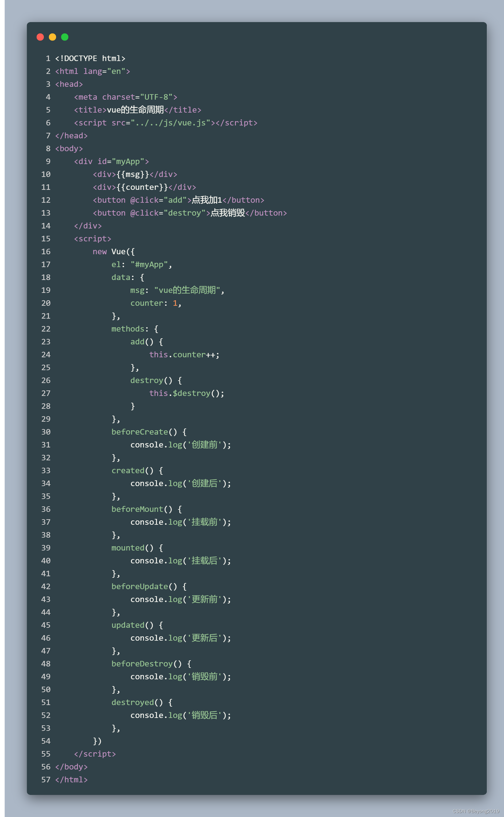Click the '<body>' opening tag

coord(69,149)
